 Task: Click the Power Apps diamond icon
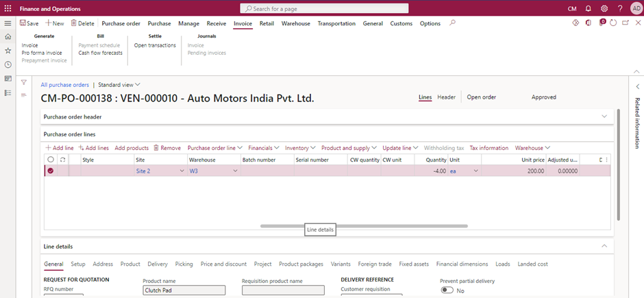(575, 23)
